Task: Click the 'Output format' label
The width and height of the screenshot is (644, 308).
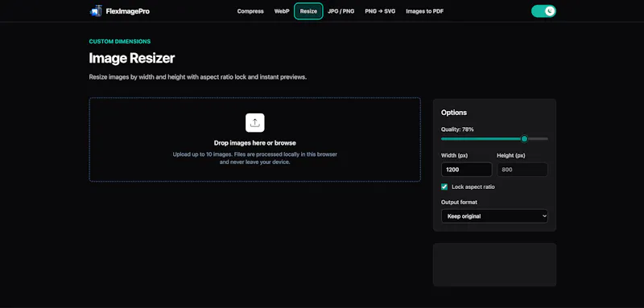Action: click(459, 202)
